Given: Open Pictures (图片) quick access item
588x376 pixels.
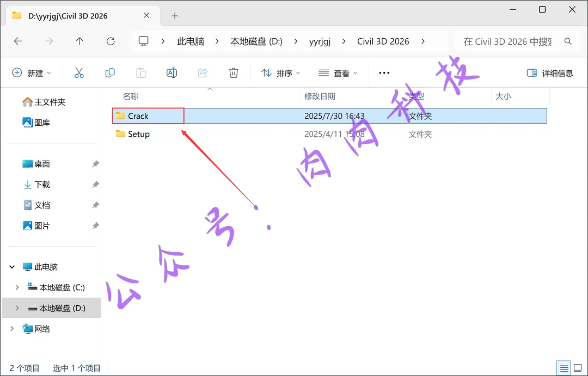Looking at the screenshot, I should click(x=36, y=226).
